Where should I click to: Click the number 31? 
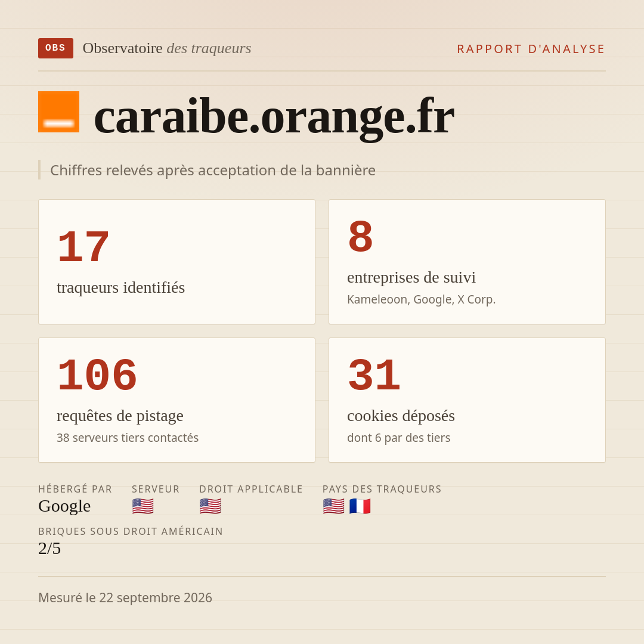374,376
